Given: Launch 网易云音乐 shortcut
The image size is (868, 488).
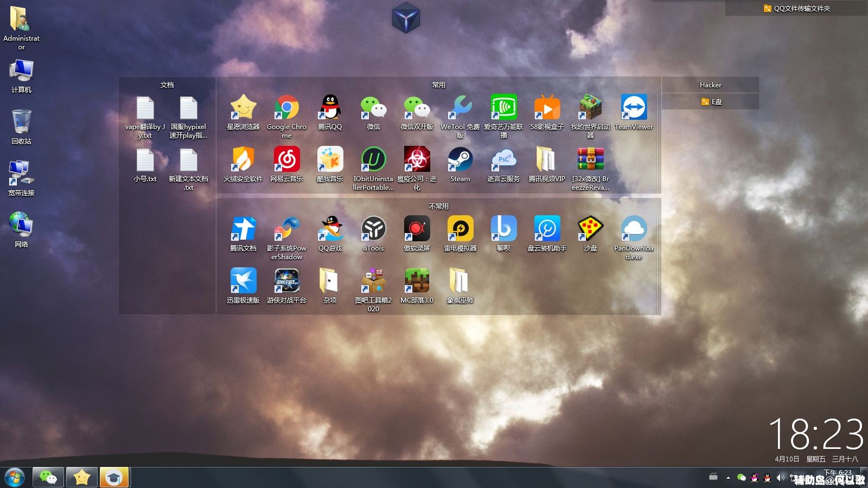Looking at the screenshot, I should (286, 165).
